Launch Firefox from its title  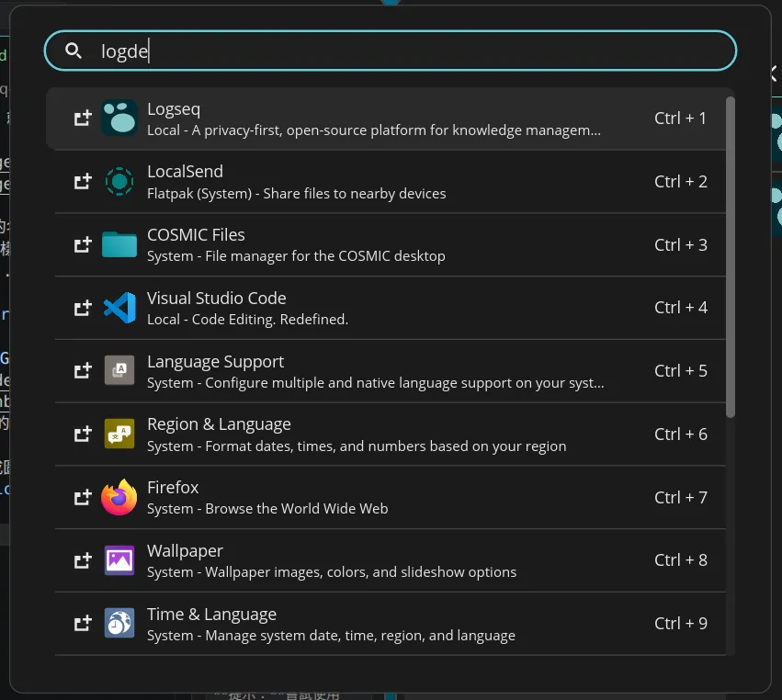[x=173, y=488]
